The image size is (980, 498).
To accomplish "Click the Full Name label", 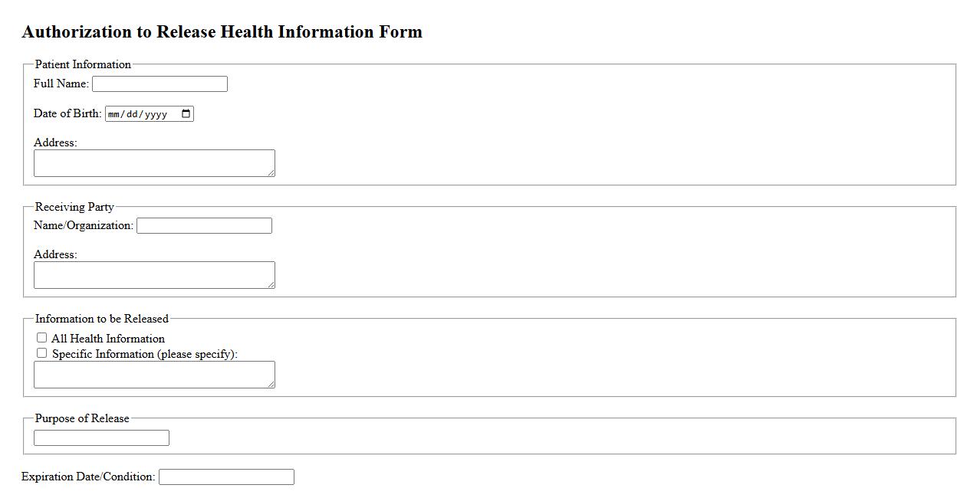I will tap(61, 84).
